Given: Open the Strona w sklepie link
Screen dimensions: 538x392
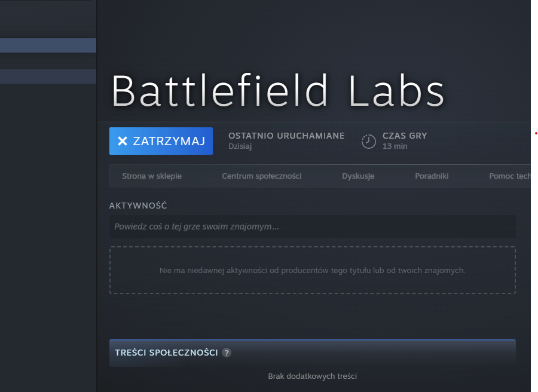Looking at the screenshot, I should (152, 176).
